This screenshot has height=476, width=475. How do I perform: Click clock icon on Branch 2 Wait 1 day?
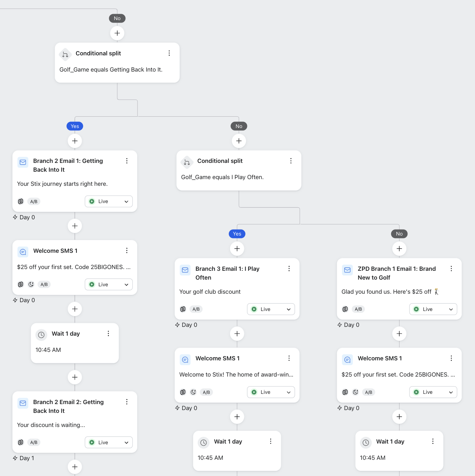coord(41,335)
